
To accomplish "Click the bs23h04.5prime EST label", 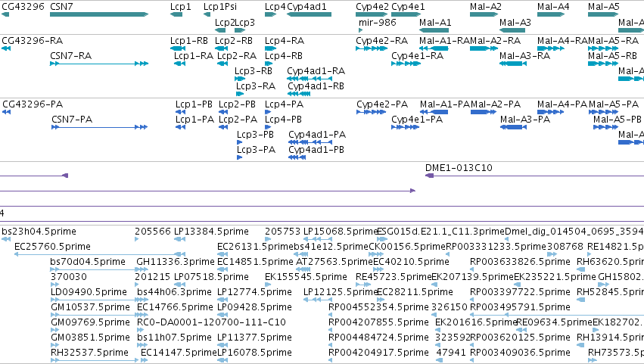I will tap(39, 232).
